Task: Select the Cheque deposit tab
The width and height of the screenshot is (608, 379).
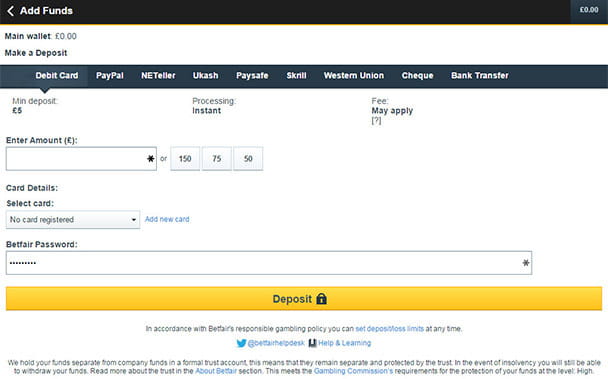Action: pyautogui.click(x=417, y=76)
